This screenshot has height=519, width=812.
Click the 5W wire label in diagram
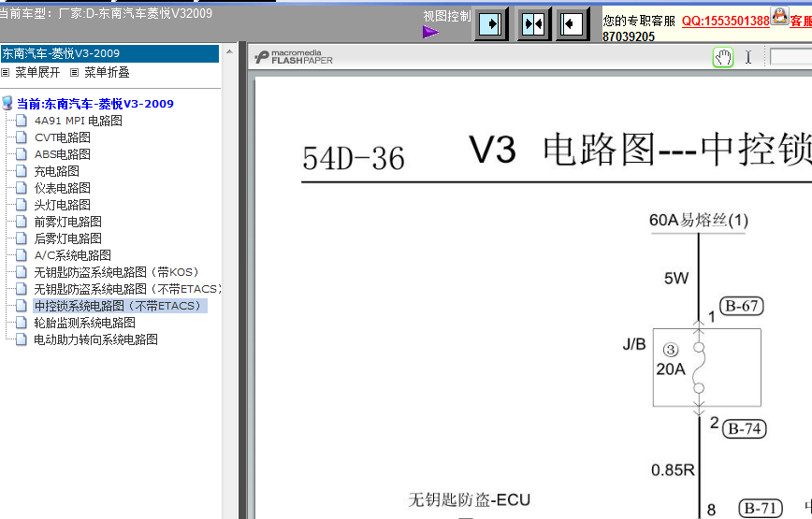676,279
